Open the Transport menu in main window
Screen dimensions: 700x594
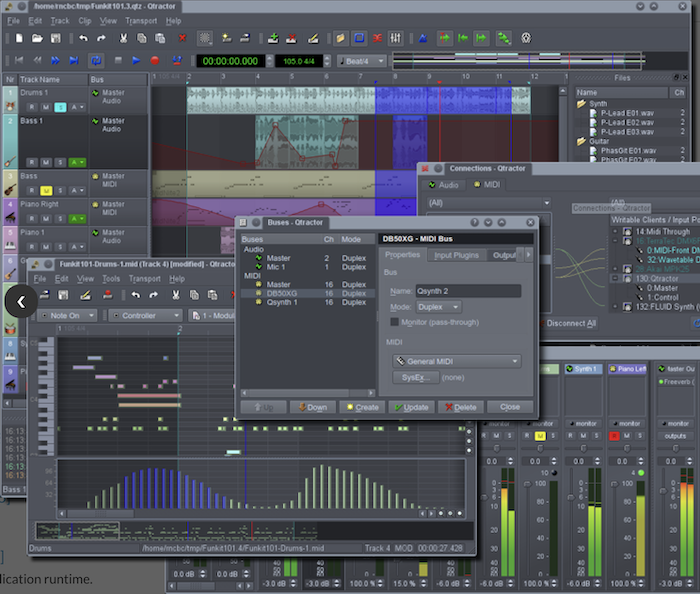pyautogui.click(x=141, y=20)
